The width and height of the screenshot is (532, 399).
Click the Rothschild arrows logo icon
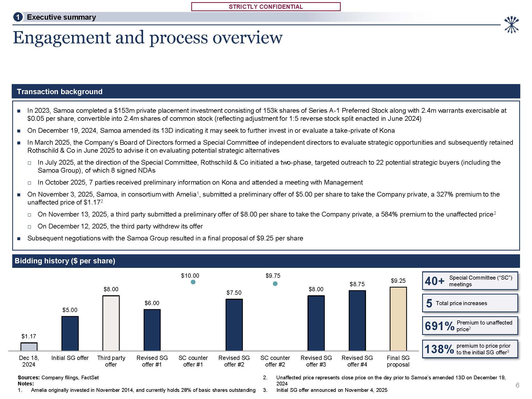pyautogui.click(x=511, y=25)
